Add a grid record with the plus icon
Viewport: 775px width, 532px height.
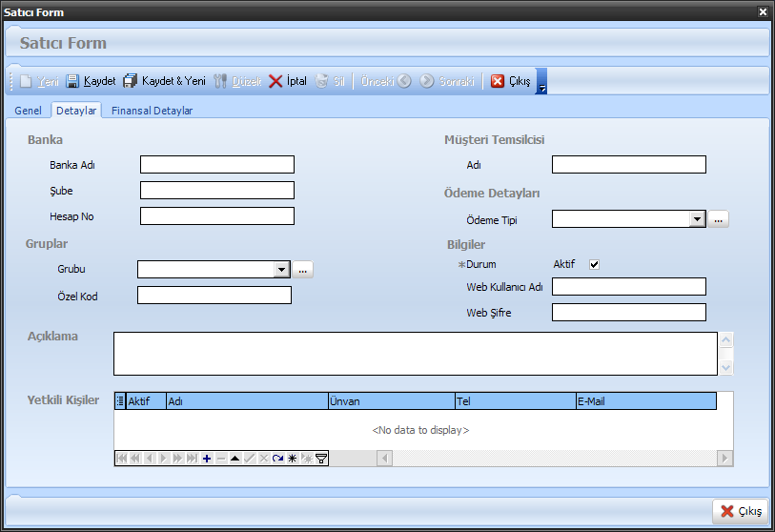pyautogui.click(x=207, y=459)
